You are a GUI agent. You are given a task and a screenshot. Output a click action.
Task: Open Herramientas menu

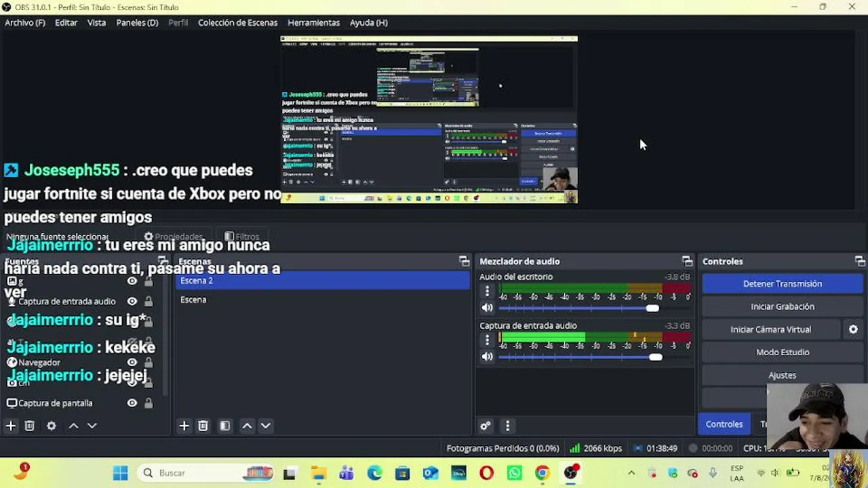coord(313,22)
